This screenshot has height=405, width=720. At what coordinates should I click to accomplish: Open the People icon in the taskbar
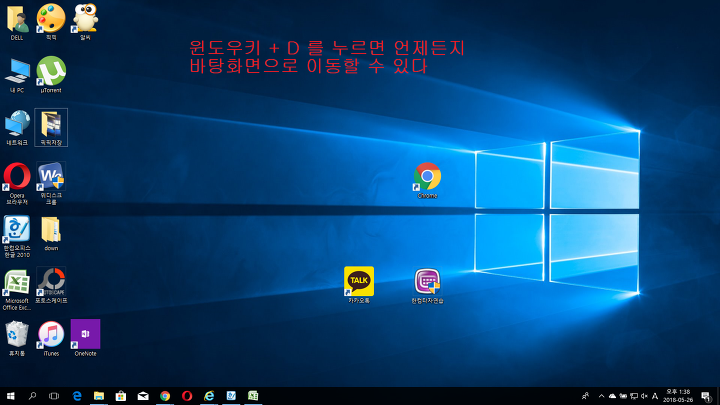click(x=585, y=396)
